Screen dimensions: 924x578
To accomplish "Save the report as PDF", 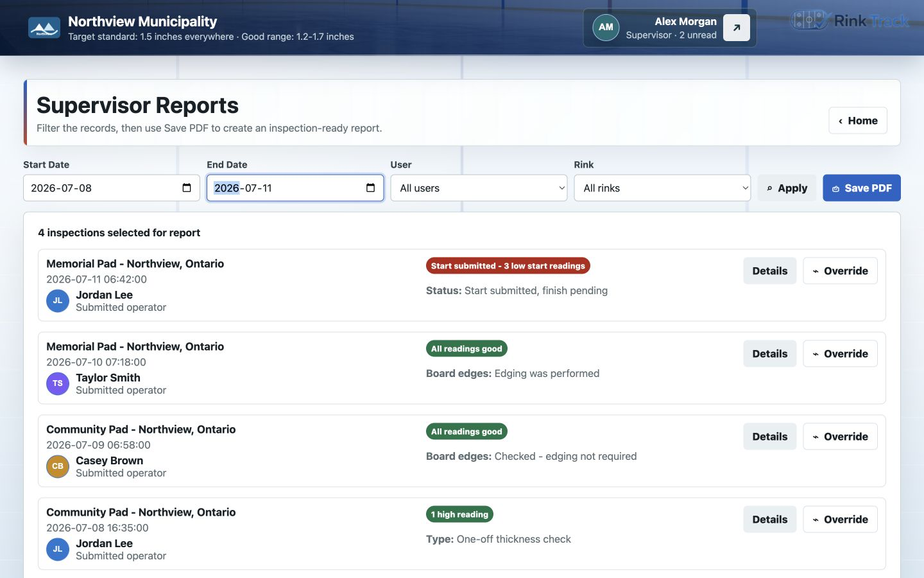I will pyautogui.click(x=862, y=188).
